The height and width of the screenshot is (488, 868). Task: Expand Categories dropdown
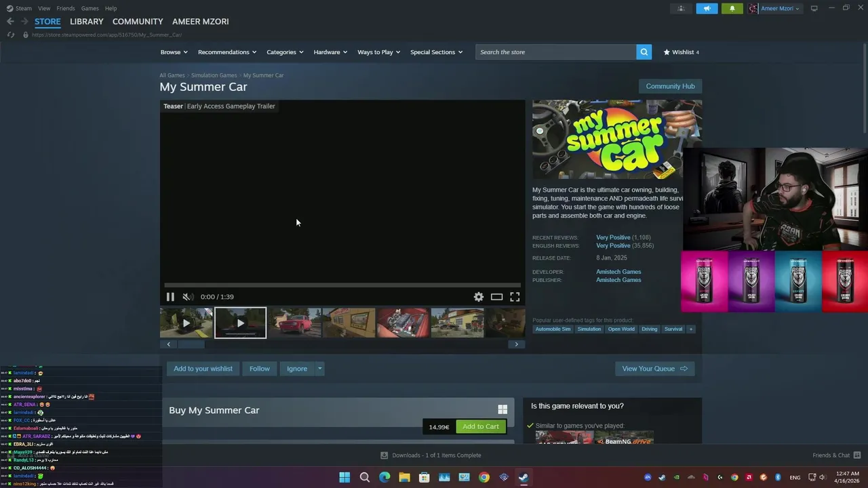pos(285,52)
